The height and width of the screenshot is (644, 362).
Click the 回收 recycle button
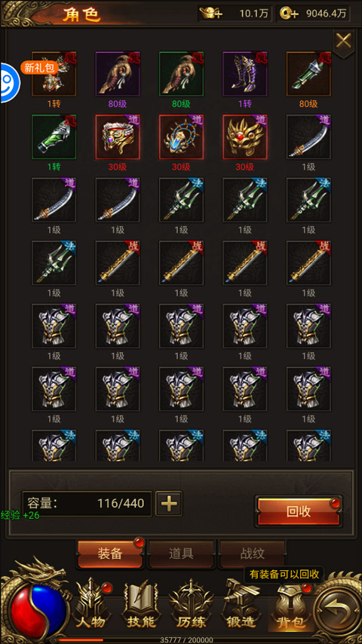click(x=299, y=511)
